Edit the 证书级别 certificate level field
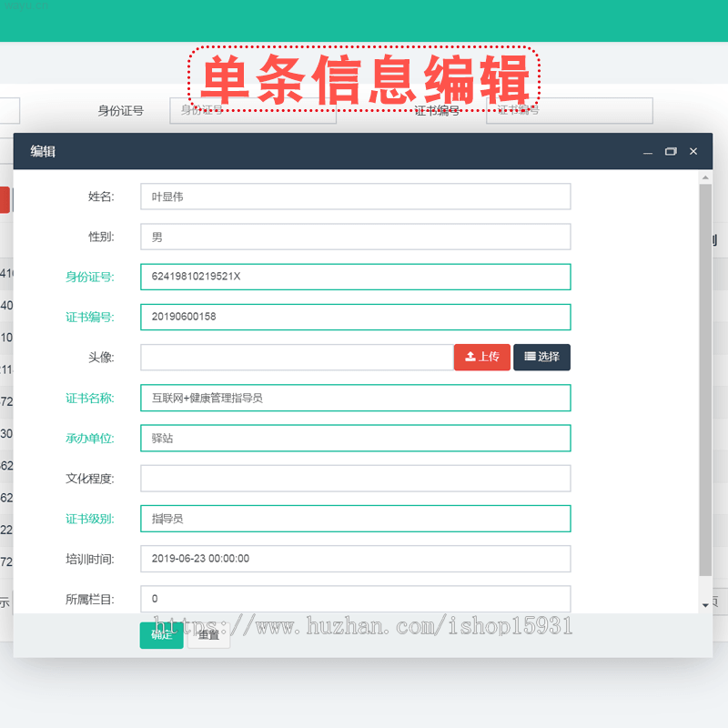 coord(356,519)
